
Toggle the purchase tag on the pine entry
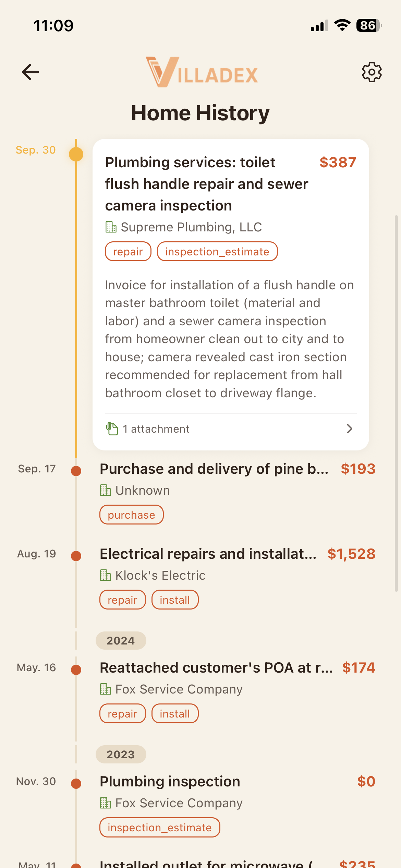[x=131, y=515]
